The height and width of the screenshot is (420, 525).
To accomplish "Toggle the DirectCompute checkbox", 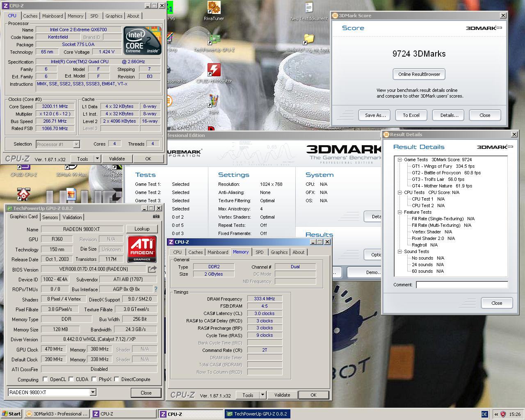I will [x=116, y=379].
